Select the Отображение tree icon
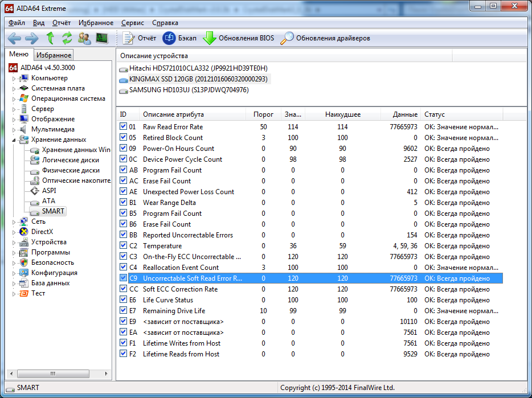 point(24,119)
